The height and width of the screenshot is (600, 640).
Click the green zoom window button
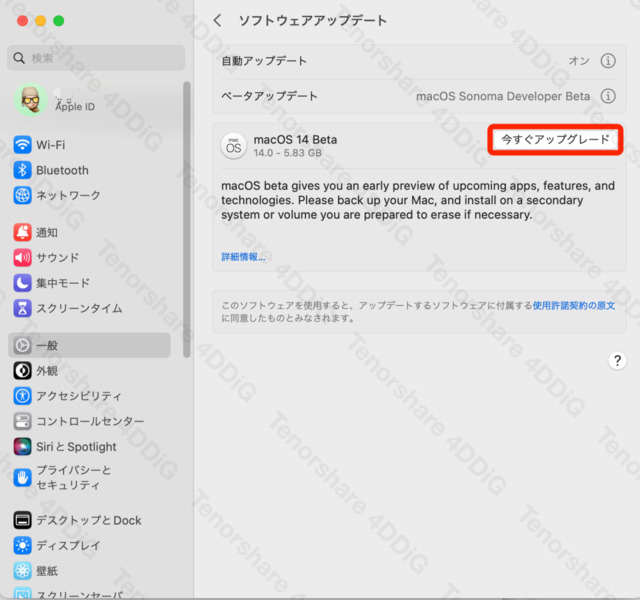pyautogui.click(x=59, y=20)
